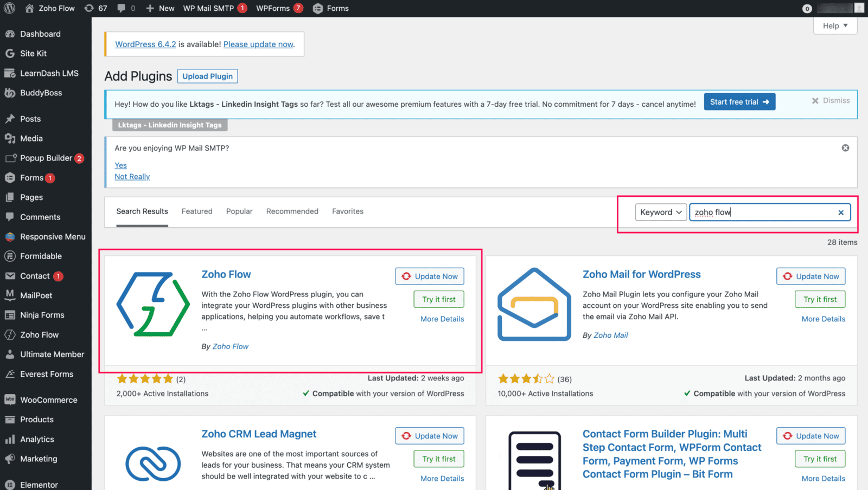Switch to the Featured tab
This screenshot has height=490, width=868.
tap(197, 211)
